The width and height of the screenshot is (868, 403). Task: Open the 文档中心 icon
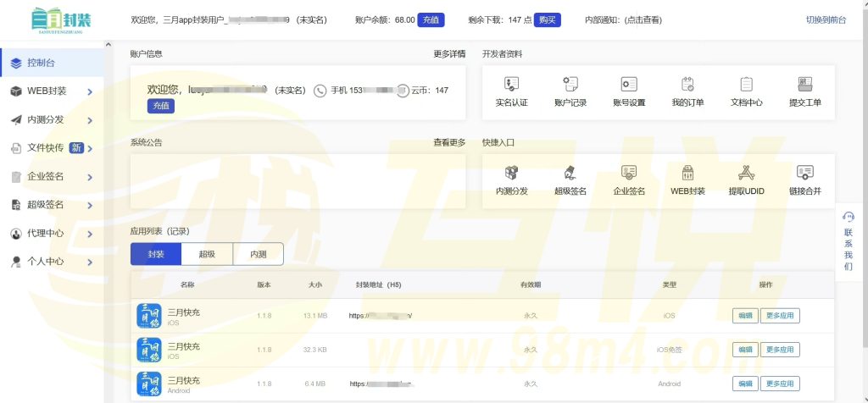746,84
